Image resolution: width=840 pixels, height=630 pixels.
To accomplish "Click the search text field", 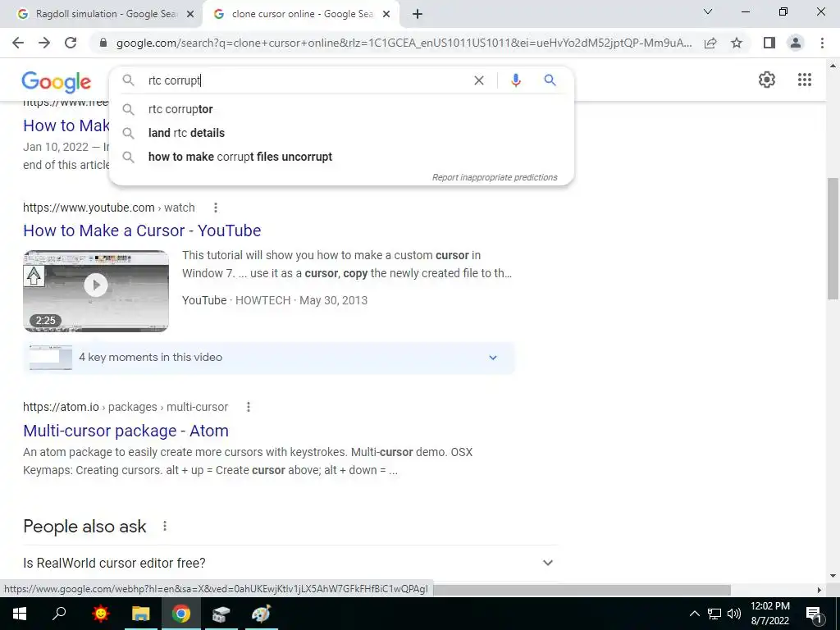I will (305, 80).
